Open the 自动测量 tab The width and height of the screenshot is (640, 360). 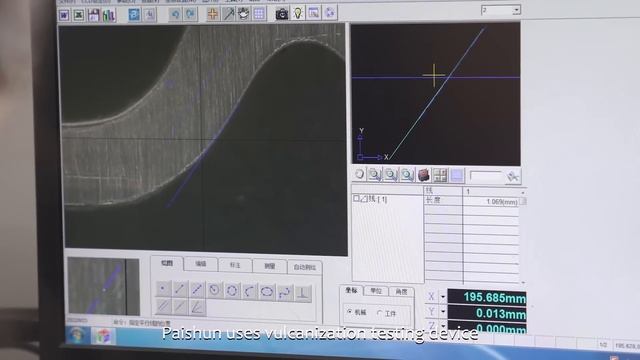coord(304,267)
